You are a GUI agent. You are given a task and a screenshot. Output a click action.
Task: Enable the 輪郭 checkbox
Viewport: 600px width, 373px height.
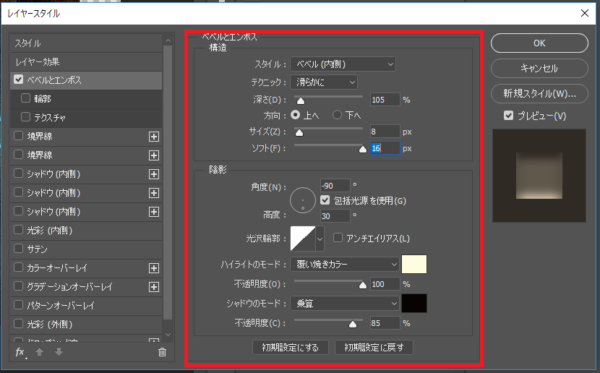click(x=26, y=98)
